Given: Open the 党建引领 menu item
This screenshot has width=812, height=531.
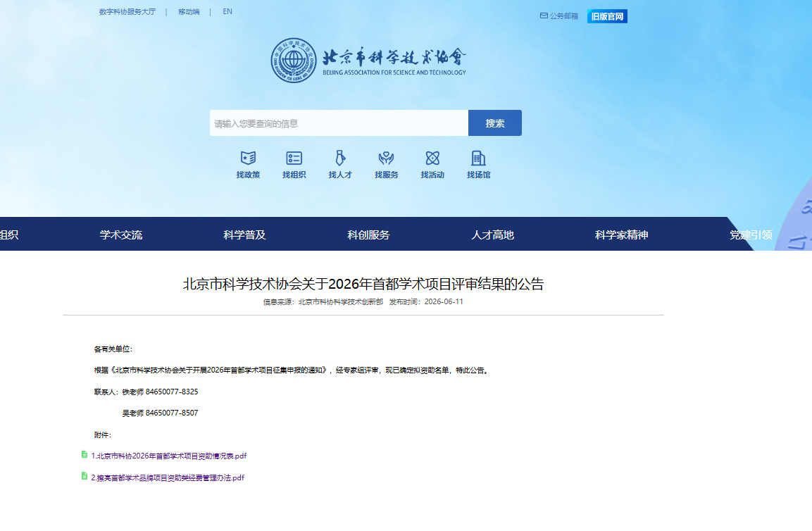Looking at the screenshot, I should point(751,235).
